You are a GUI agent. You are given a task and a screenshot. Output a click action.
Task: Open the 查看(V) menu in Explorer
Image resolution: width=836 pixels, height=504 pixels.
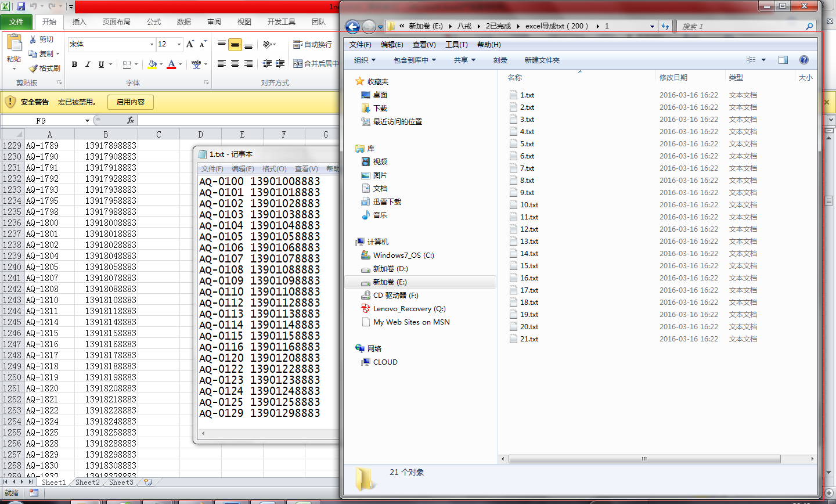(424, 45)
